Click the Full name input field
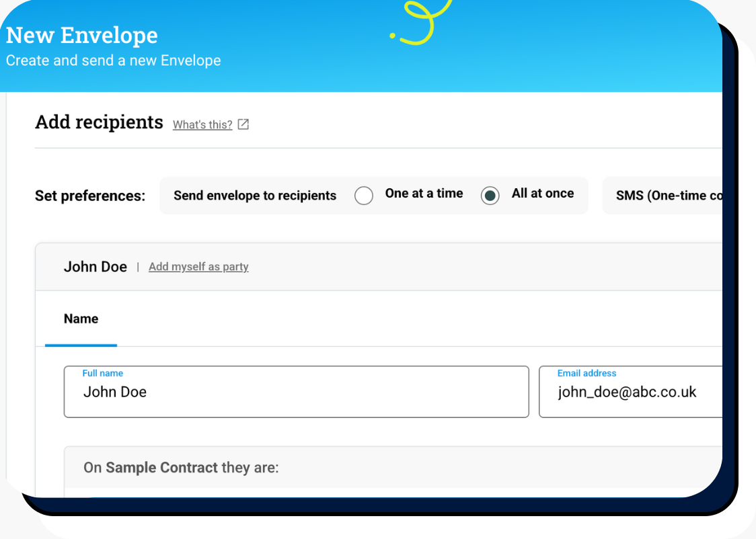Image resolution: width=756 pixels, height=539 pixels. click(x=296, y=392)
